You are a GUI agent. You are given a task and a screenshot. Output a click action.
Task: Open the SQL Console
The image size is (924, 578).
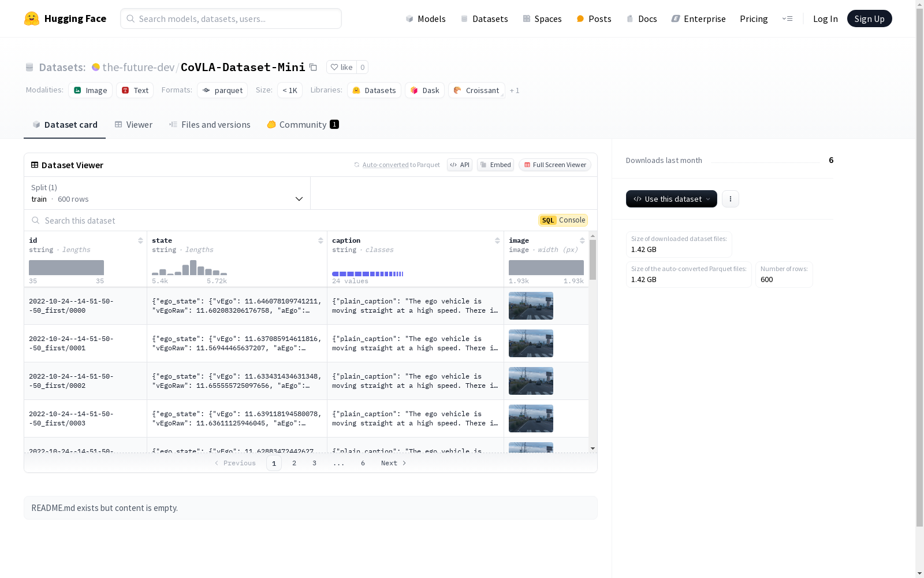[563, 220]
